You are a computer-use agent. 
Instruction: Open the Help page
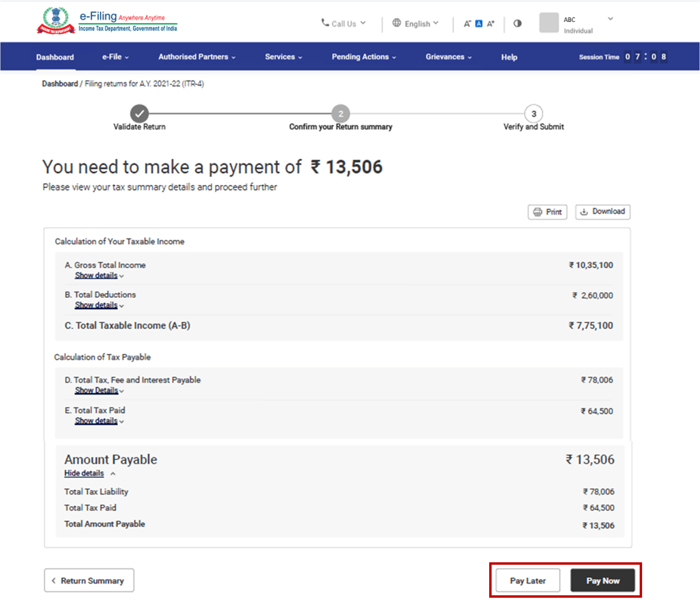[509, 57]
